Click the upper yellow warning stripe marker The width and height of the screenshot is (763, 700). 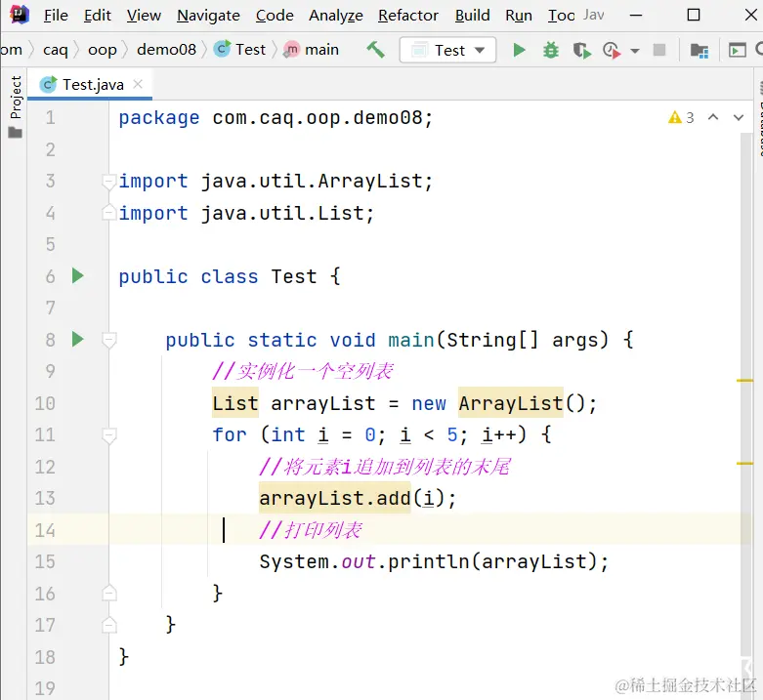click(744, 380)
